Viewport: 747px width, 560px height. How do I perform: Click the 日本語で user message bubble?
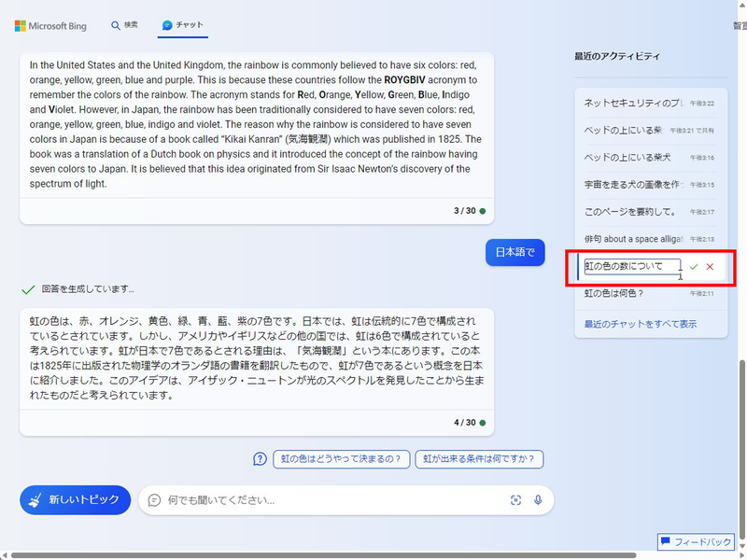[515, 252]
